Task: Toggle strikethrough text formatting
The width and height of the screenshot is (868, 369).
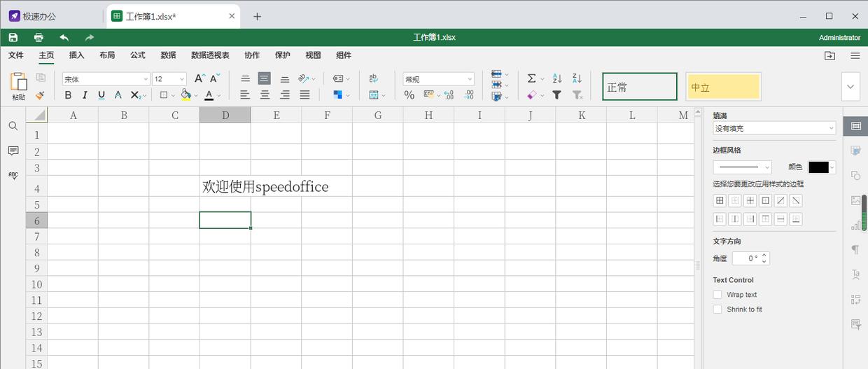Action: click(118, 95)
